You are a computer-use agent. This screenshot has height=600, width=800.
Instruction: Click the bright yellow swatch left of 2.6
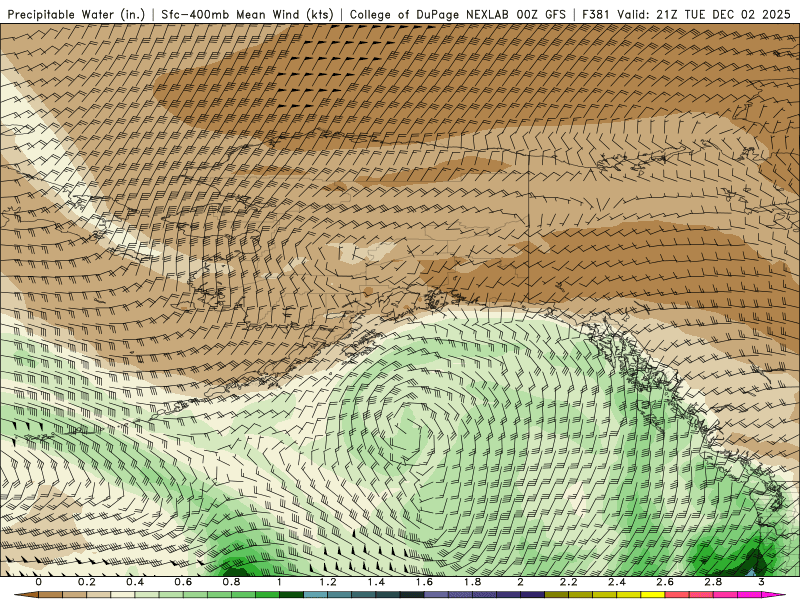[653, 595]
